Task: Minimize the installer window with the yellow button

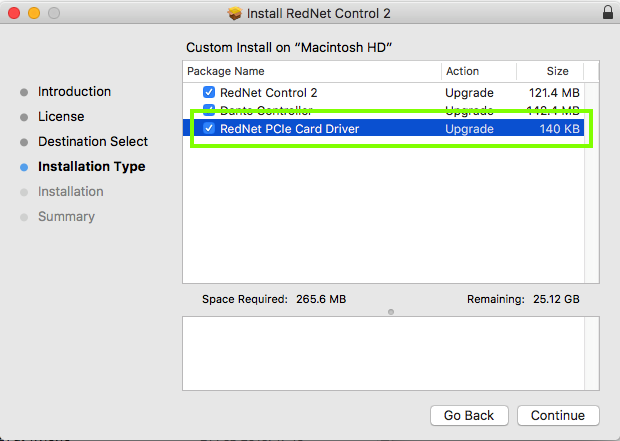Action: pyautogui.click(x=33, y=13)
